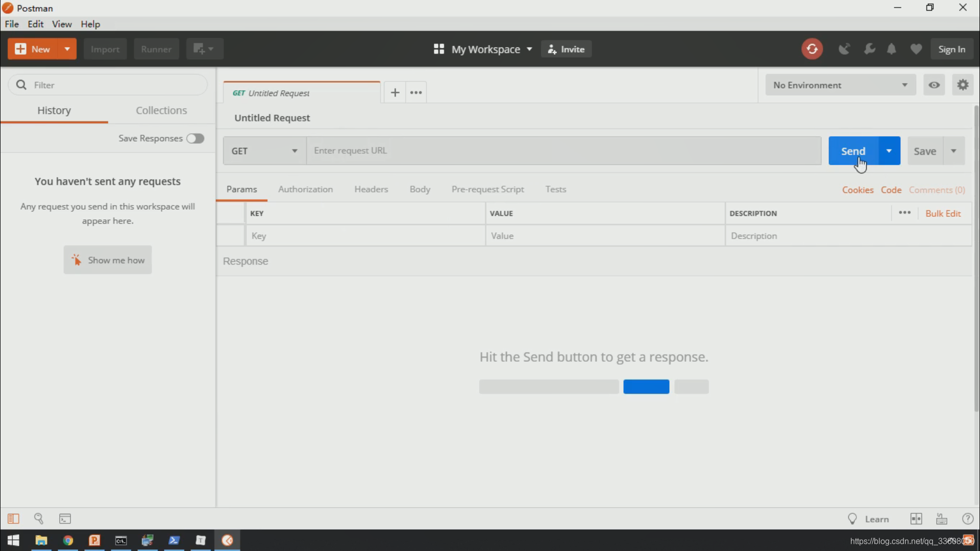Select the Pre-request Script tab
The image size is (980, 551).
[487, 189]
